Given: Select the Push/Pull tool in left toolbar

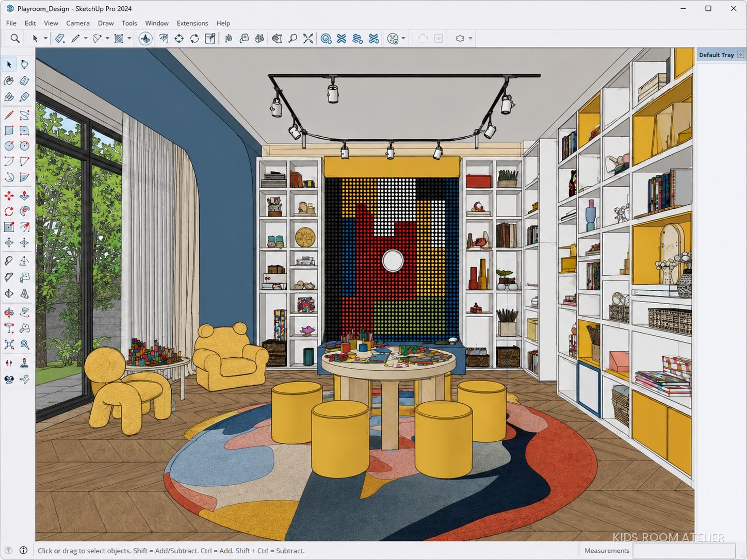Looking at the screenshot, I should [x=24, y=196].
